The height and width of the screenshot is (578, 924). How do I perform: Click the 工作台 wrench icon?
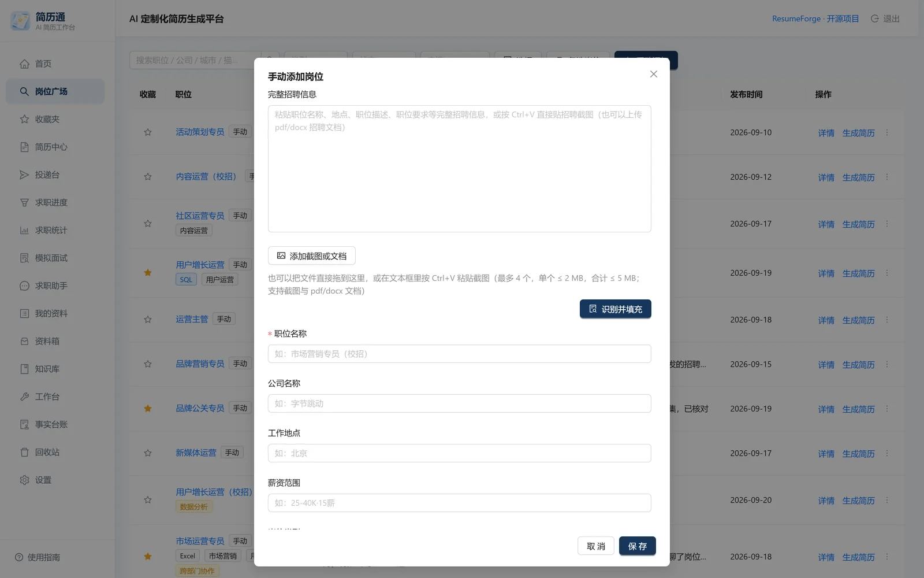[x=24, y=397]
